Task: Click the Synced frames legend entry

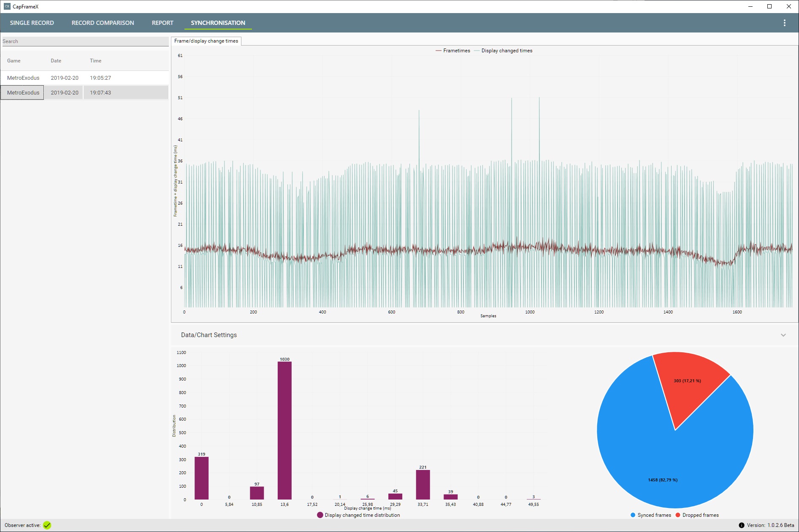Action: pyautogui.click(x=650, y=515)
